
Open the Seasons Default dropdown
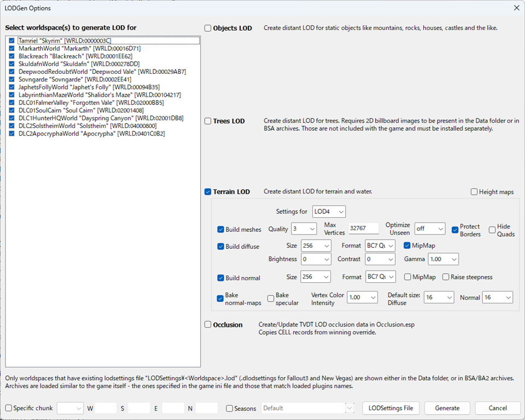tap(308, 409)
